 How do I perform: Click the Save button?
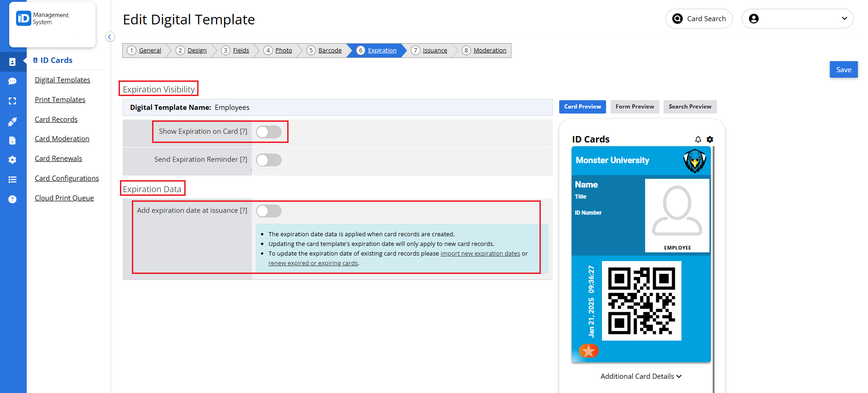pos(844,70)
